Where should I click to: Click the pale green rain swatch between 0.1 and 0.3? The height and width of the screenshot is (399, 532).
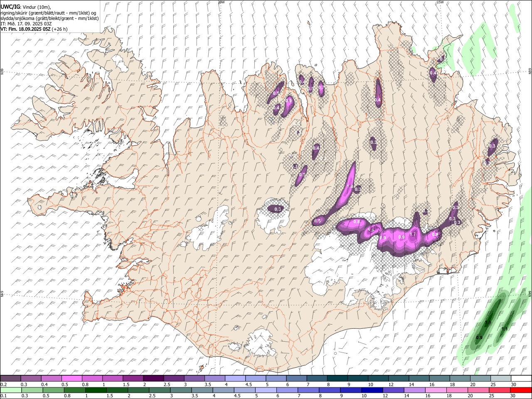point(11,390)
